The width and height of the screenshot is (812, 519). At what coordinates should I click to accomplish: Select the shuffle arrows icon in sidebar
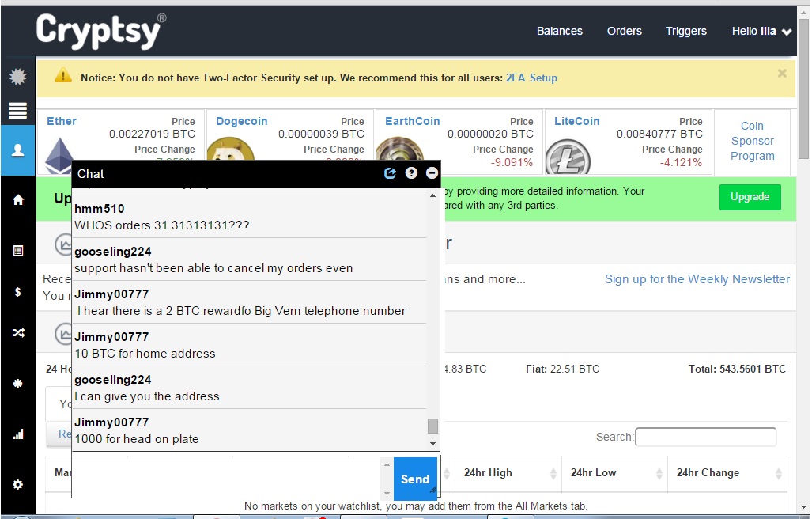(18, 332)
